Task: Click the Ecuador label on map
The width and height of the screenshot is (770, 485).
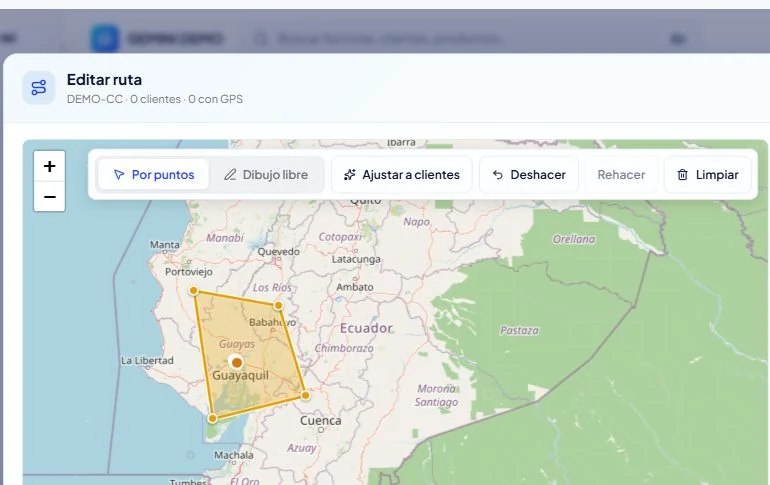Action: point(366,328)
